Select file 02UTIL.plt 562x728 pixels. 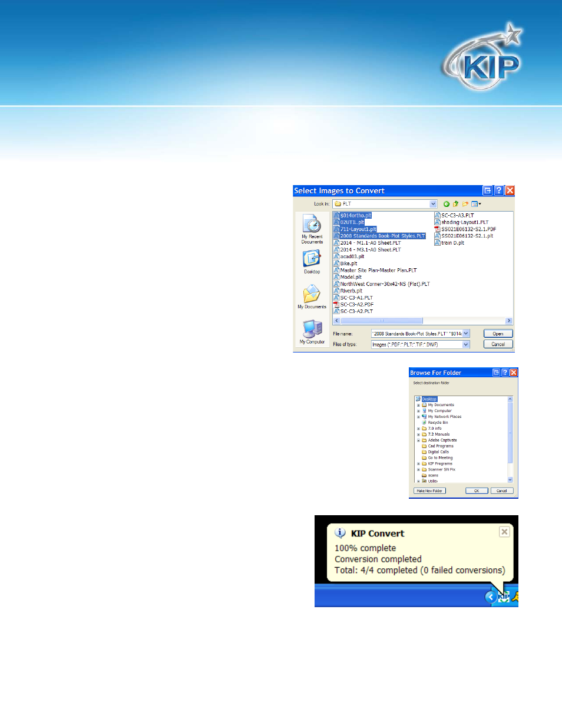352,222
